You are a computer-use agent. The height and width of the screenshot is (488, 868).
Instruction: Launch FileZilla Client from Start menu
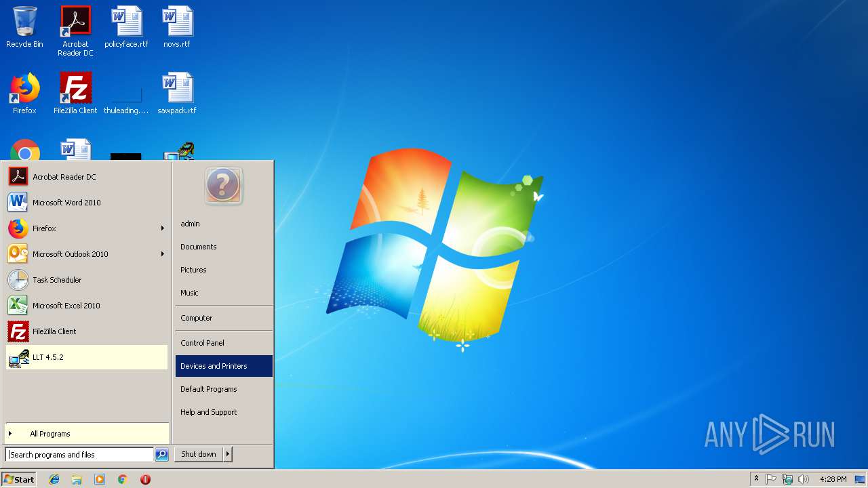click(x=87, y=331)
